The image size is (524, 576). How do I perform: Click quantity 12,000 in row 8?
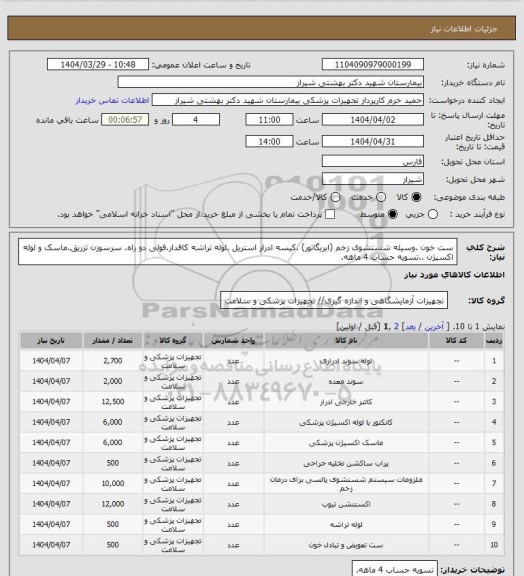[x=112, y=504]
